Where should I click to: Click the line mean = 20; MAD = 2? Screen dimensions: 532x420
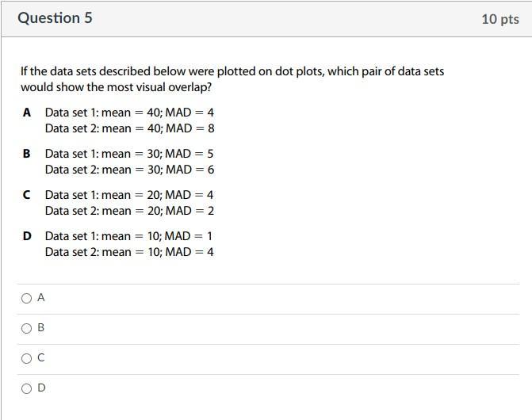click(x=129, y=211)
